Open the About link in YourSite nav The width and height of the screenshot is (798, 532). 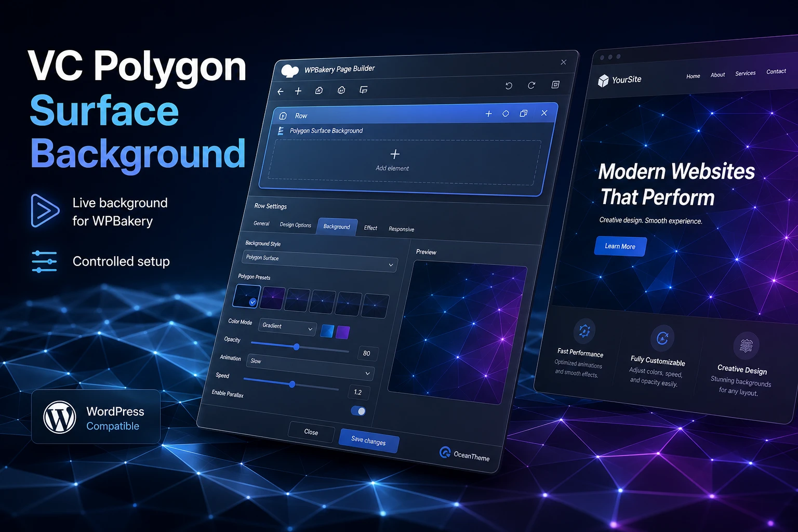coord(718,75)
